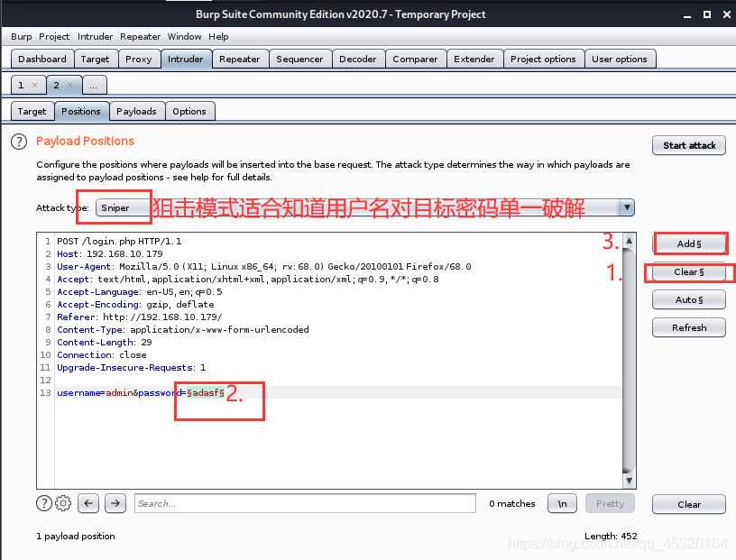Viewport: 736px width, 560px height.
Task: Toggle the \n non-printing characters button
Action: (x=562, y=504)
